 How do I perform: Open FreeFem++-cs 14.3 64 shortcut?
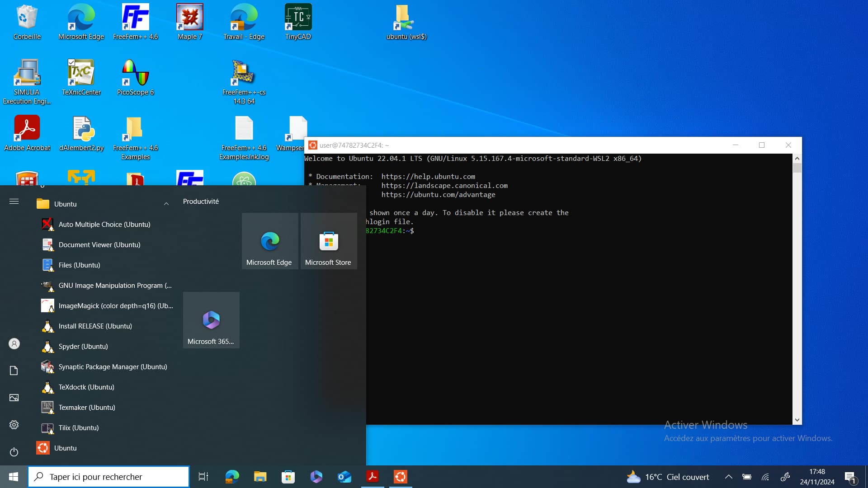point(244,82)
